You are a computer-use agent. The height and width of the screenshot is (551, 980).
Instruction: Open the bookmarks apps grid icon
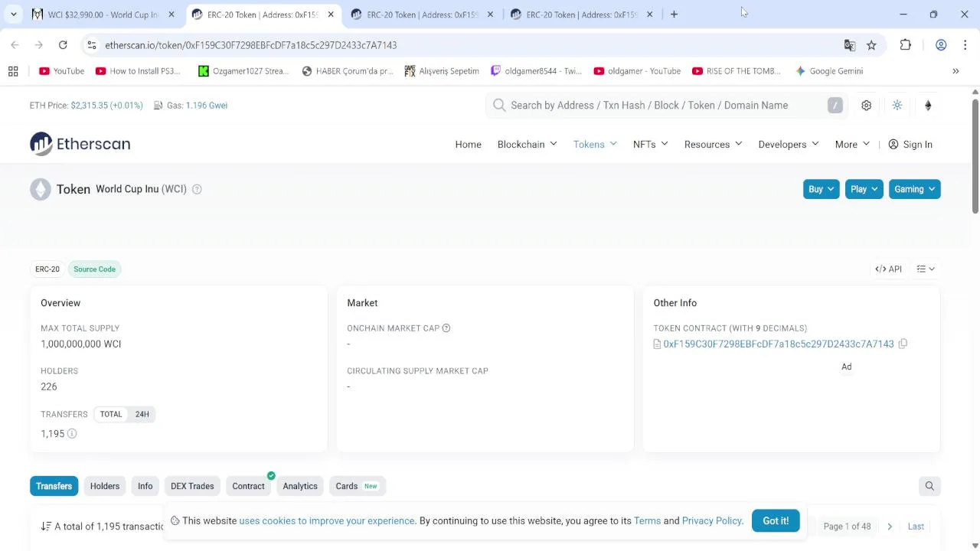[x=13, y=71]
